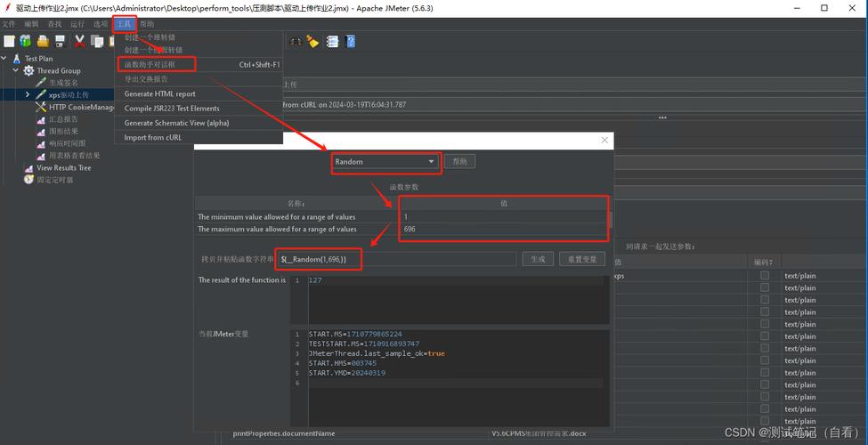Click the 重置变量 button
This screenshot has width=868, height=445.
click(x=582, y=259)
